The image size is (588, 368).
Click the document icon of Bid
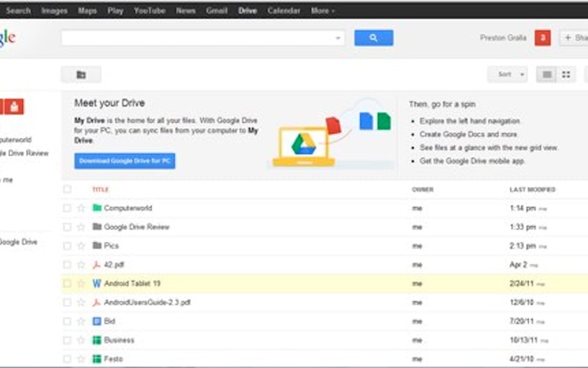coord(97,322)
